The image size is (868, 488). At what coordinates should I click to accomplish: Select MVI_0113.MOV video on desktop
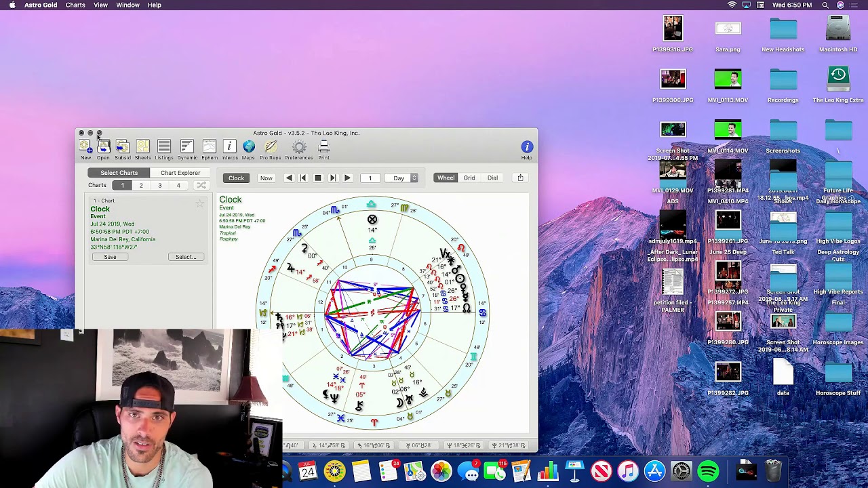click(x=728, y=85)
